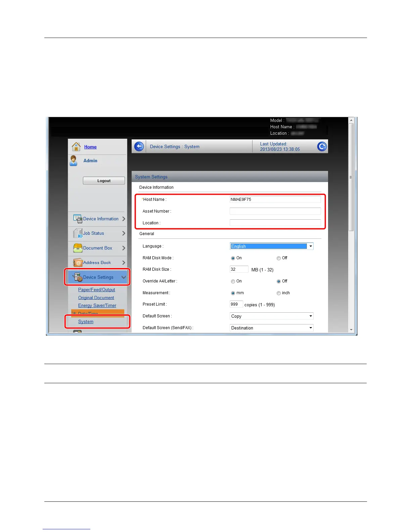Click the Preset Limit copies field
Viewport: 411px width, 532px height.
coord(236,304)
